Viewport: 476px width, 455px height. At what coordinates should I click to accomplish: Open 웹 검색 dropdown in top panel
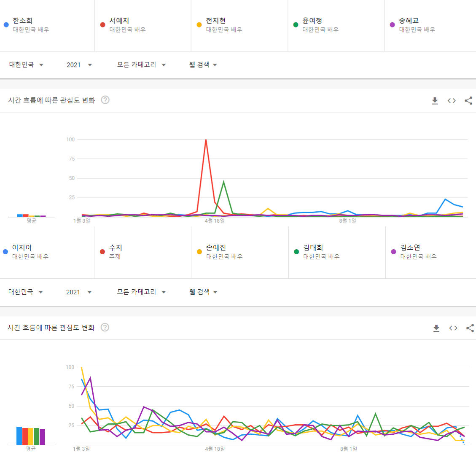pyautogui.click(x=203, y=65)
